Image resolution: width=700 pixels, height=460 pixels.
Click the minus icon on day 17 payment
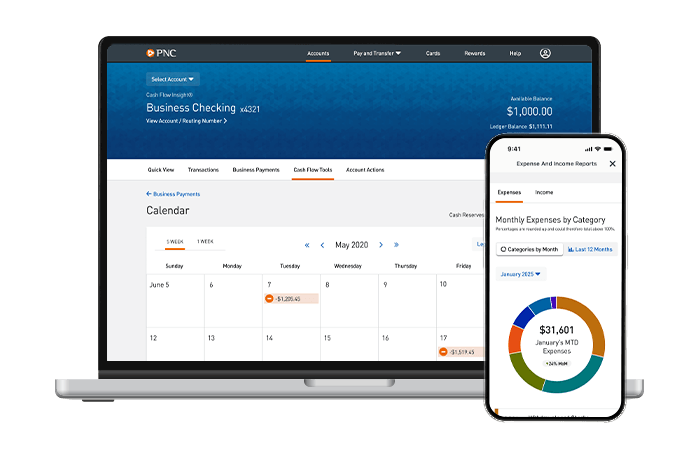(443, 352)
